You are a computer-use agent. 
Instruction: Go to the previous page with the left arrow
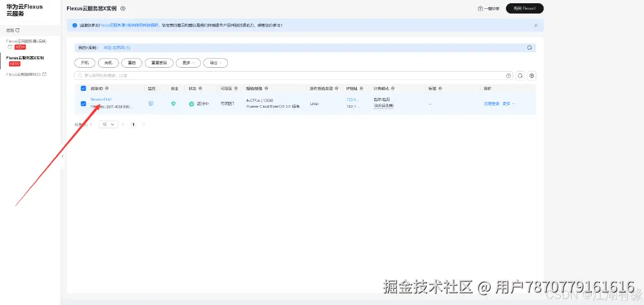pos(123,124)
